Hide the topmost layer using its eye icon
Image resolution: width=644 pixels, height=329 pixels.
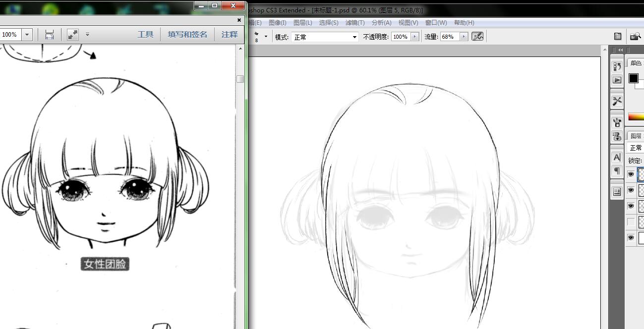[x=631, y=174]
